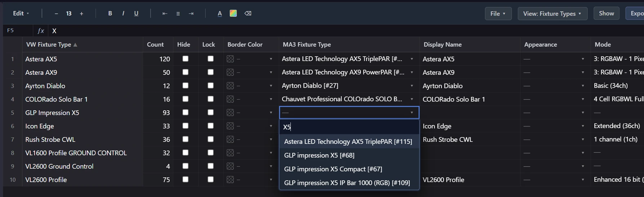Viewport: 644px width, 197px height.
Task: Expand border color dropdown for Astera AX9
Action: [271, 72]
